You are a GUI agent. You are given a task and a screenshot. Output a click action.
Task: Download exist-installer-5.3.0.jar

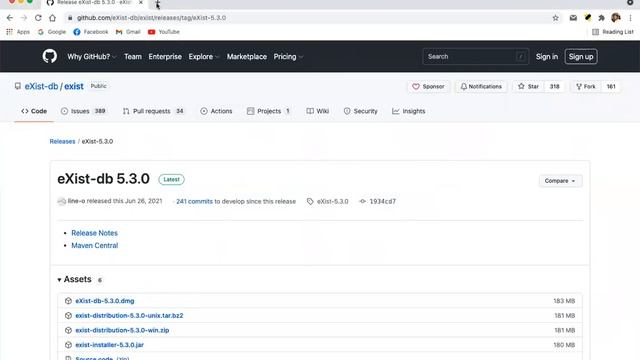pyautogui.click(x=109, y=345)
